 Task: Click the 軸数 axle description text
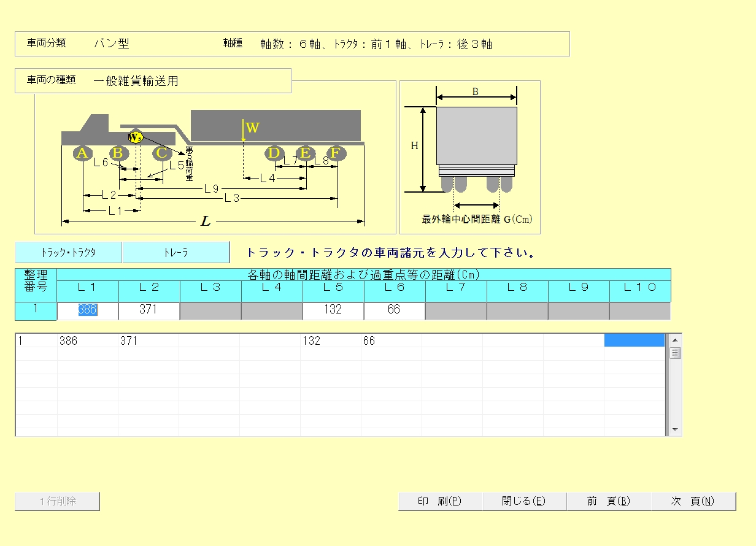point(376,44)
